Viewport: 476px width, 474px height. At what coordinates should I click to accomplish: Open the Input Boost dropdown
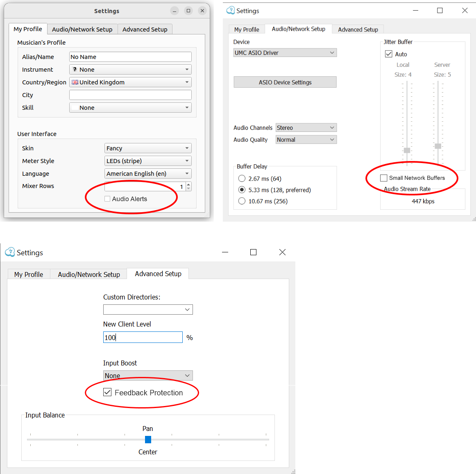[148, 376]
